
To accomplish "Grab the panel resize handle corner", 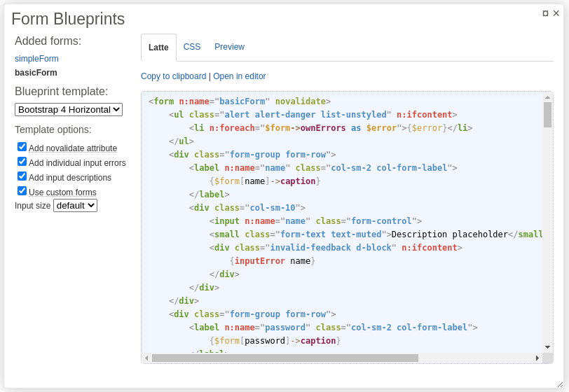I will click(560, 384).
